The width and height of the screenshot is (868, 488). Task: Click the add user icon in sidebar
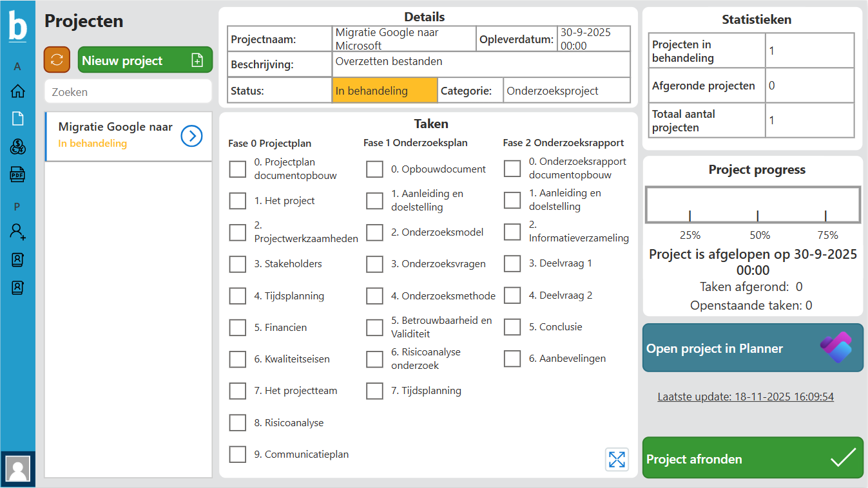coord(17,231)
